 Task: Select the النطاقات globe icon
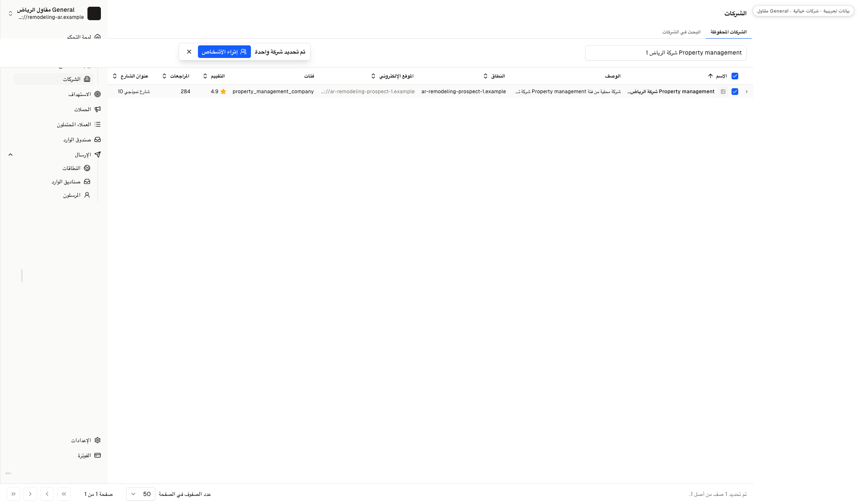pyautogui.click(x=87, y=168)
